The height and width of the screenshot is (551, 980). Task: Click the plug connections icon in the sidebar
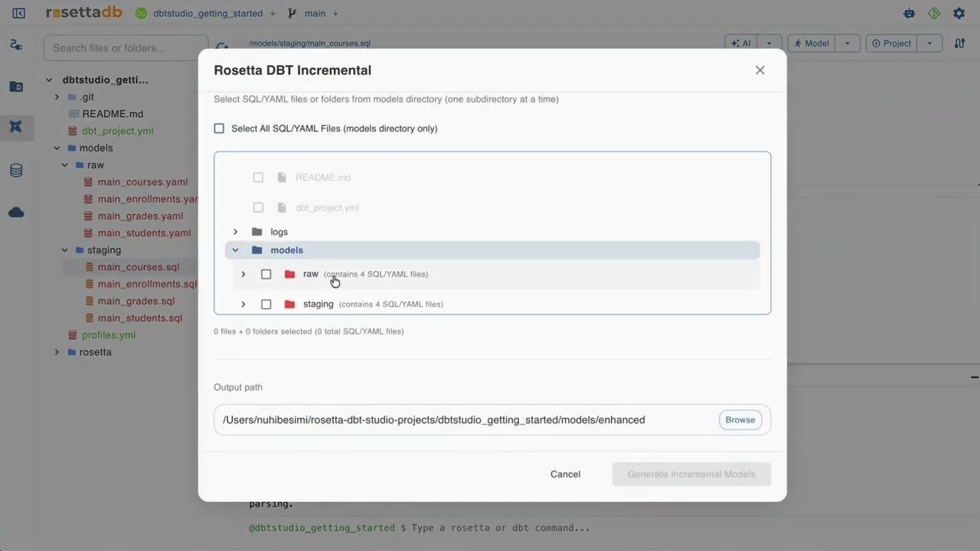[16, 44]
